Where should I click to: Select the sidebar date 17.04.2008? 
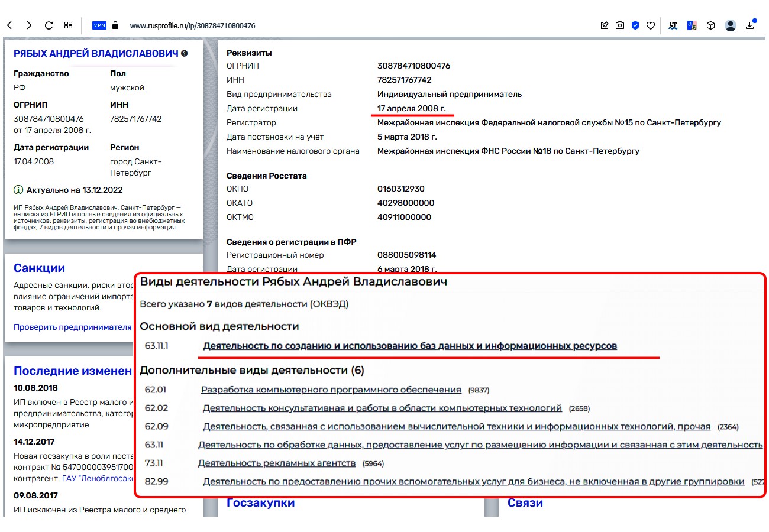(x=34, y=161)
